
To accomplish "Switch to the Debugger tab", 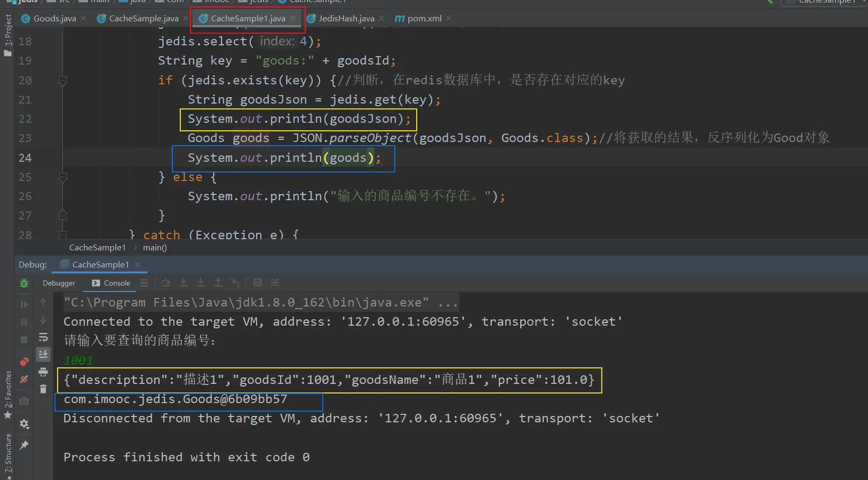I will (x=59, y=284).
